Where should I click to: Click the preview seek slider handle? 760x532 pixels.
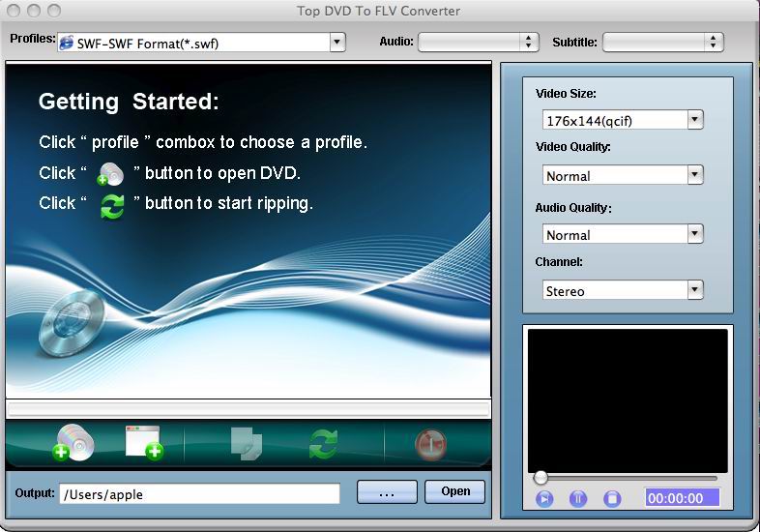541,478
